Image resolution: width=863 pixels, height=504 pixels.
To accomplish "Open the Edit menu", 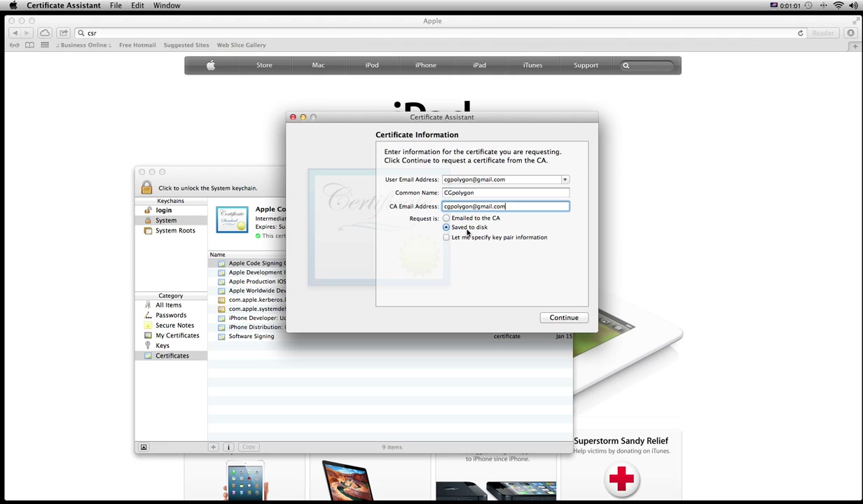I will click(x=137, y=6).
